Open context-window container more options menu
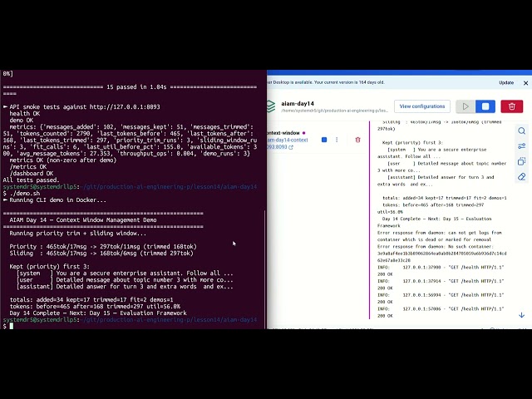This screenshot has height=399, width=532. pos(337,140)
